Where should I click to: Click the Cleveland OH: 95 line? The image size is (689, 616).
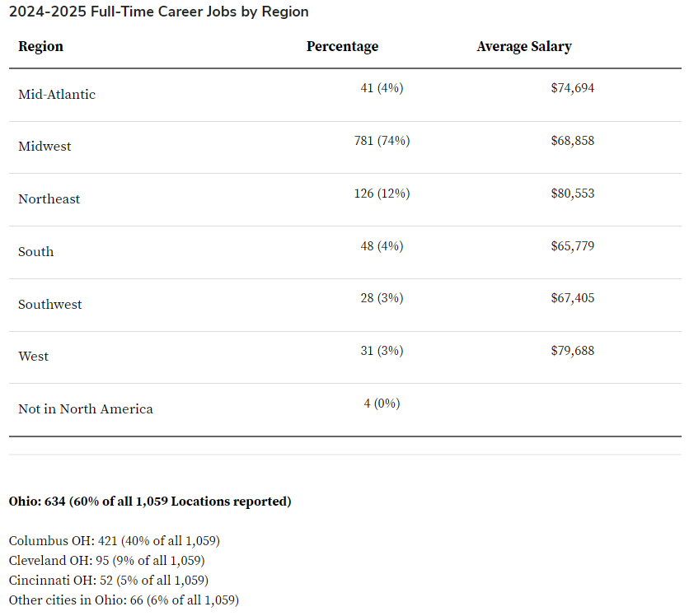(x=107, y=561)
